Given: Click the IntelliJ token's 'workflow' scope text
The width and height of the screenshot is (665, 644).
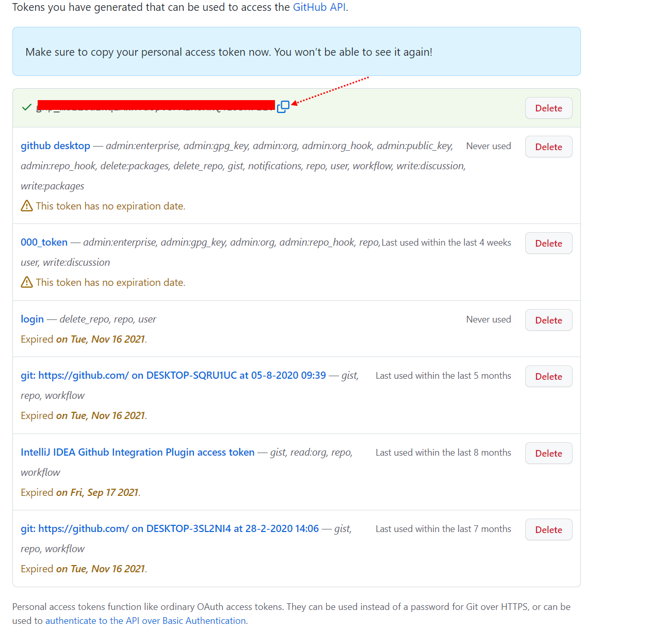Looking at the screenshot, I should (x=40, y=472).
